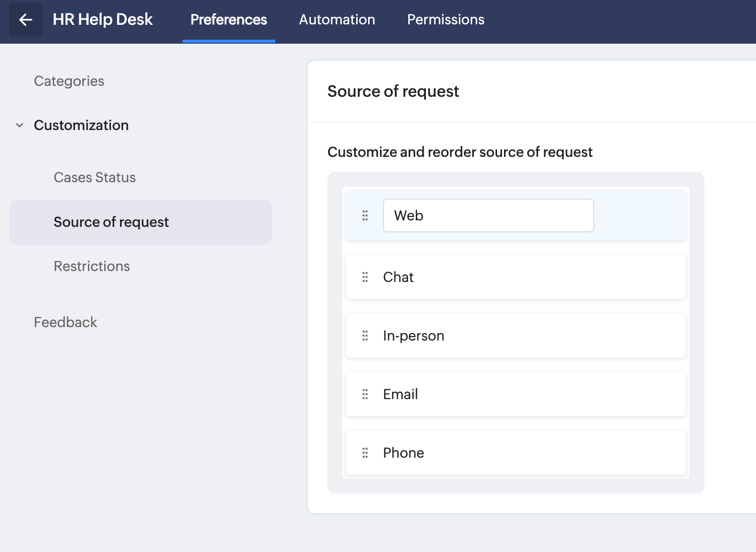Image resolution: width=756 pixels, height=552 pixels.
Task: Select the In-person source row
Action: [x=516, y=336]
